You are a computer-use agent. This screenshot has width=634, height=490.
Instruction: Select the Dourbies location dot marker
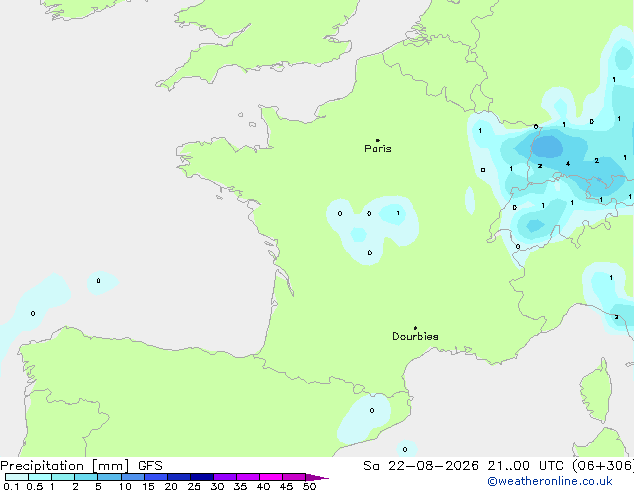point(415,328)
